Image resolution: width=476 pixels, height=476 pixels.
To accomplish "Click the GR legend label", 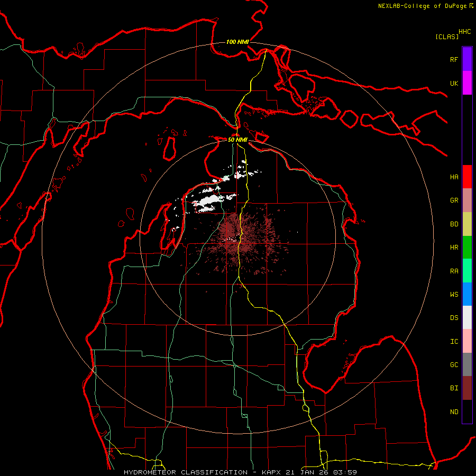I will point(454,200).
